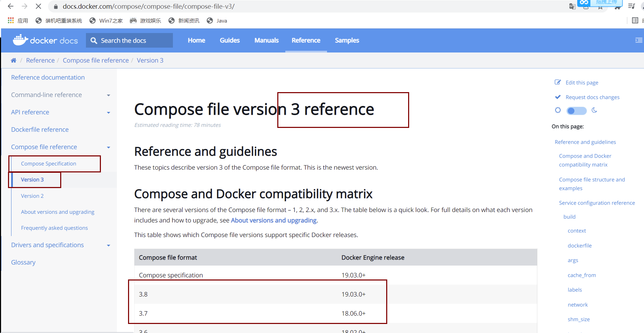Open Dockerfile reference in sidebar
Viewport: 644px width, 333px height.
click(x=40, y=130)
